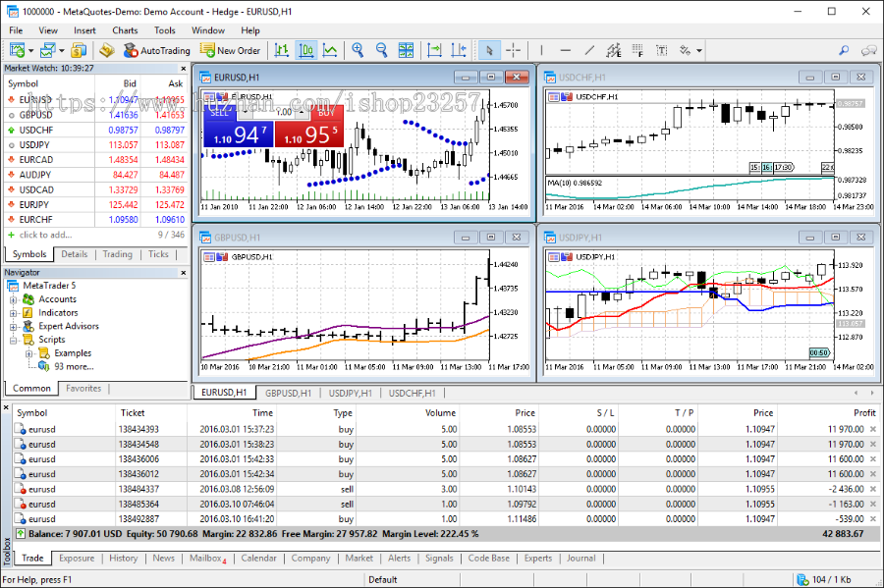The height and width of the screenshot is (588, 884).
Task: Select AUDJPY row in Market Watch
Action: click(96, 175)
